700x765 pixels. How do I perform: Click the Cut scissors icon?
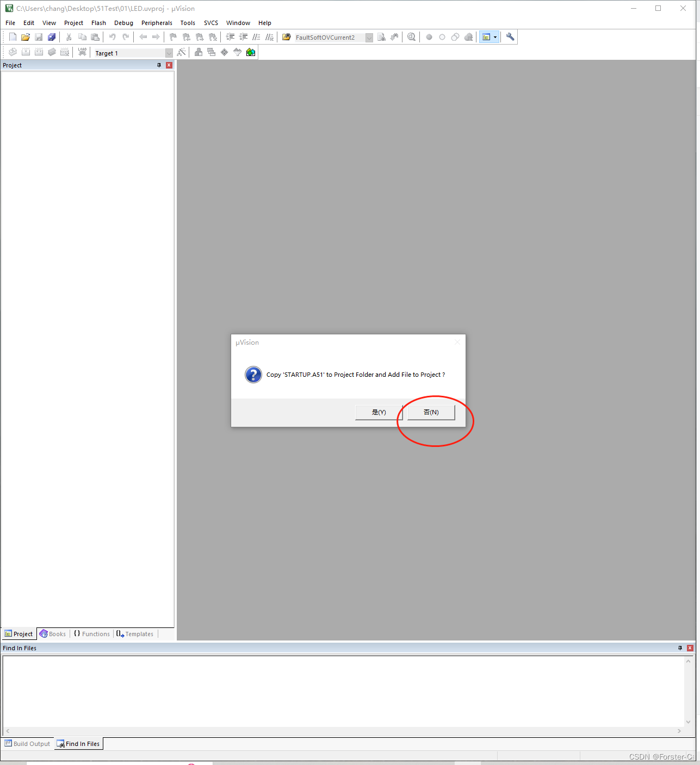point(69,37)
